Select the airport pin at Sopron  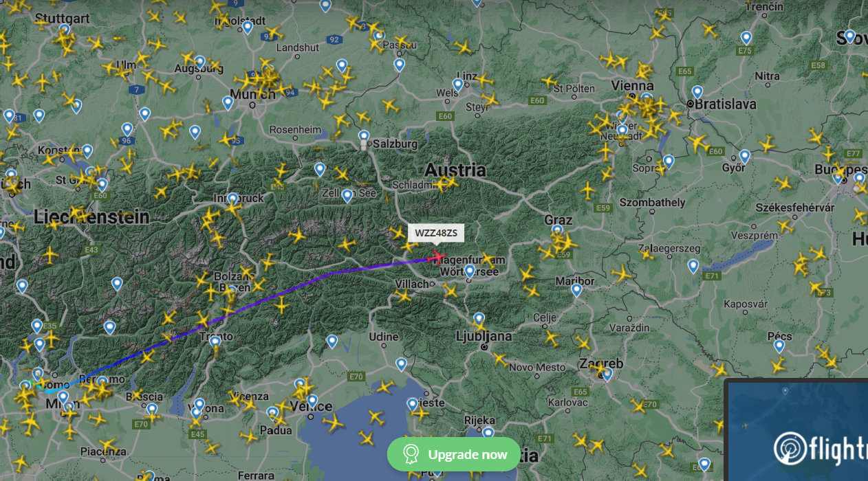(669, 162)
